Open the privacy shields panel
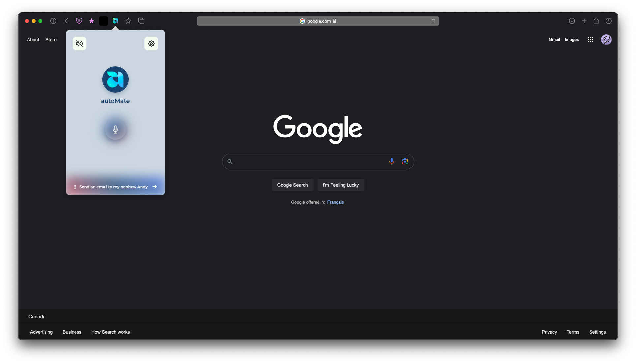The height and width of the screenshot is (364, 636). [x=79, y=21]
